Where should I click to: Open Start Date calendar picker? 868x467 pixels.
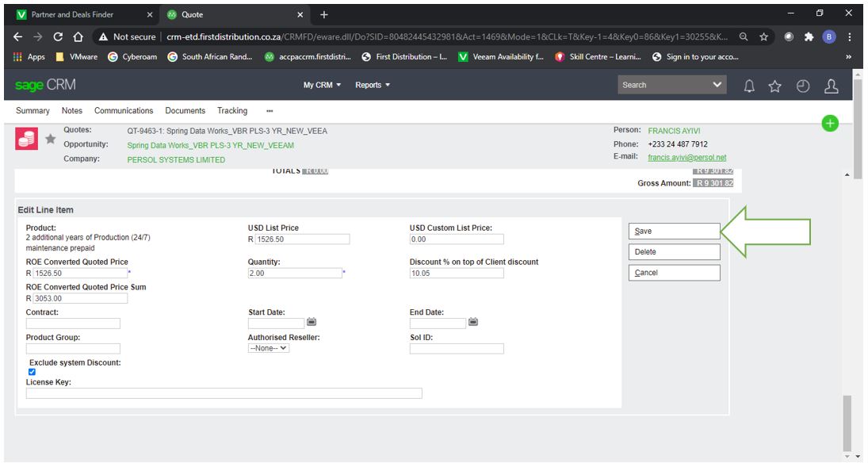coord(312,322)
